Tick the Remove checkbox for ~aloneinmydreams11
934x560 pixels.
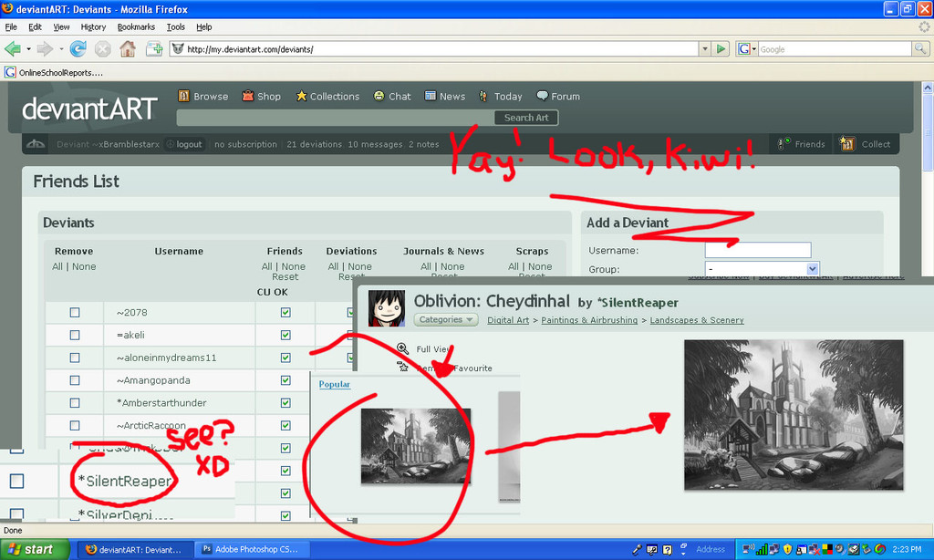pos(75,358)
